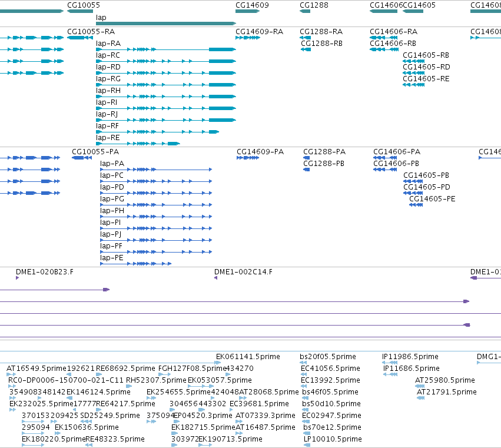Click the DME1-020B23.F clone marker
The width and height of the screenshot is (501, 448).
[x=17, y=278]
